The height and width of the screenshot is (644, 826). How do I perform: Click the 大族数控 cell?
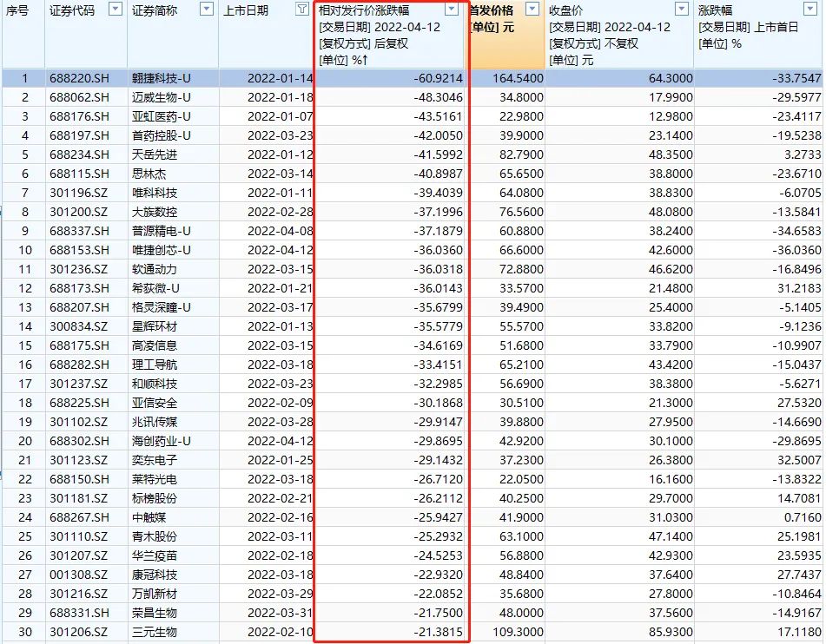pyautogui.click(x=155, y=213)
